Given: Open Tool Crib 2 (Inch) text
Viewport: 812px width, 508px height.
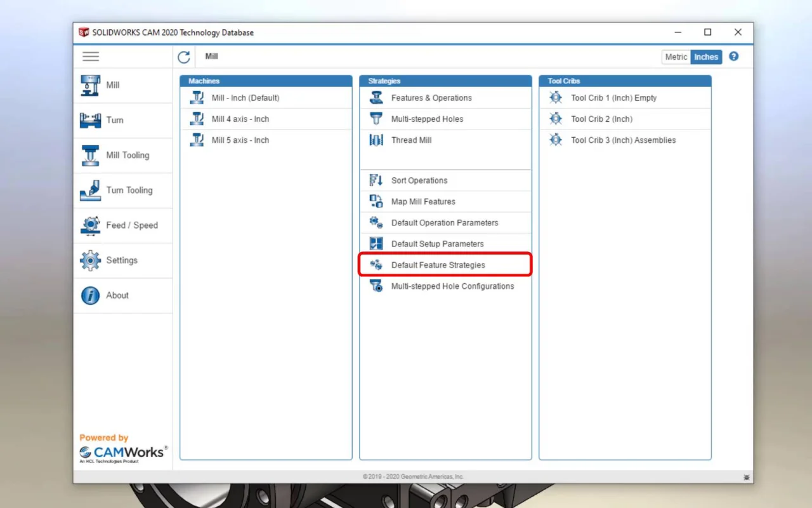Looking at the screenshot, I should [x=601, y=119].
